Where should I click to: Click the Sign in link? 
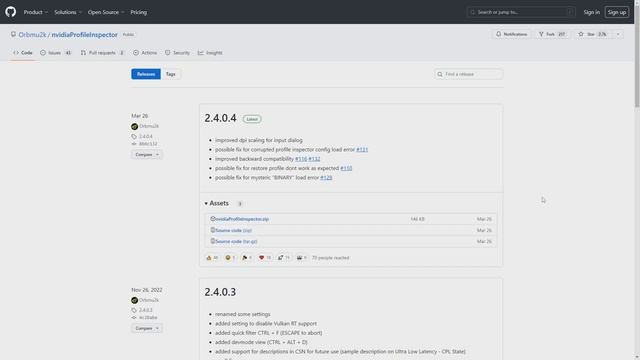(591, 12)
